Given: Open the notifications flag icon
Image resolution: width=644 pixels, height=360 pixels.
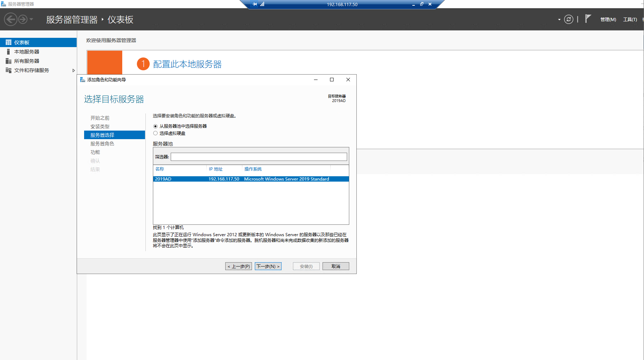Looking at the screenshot, I should [588, 19].
